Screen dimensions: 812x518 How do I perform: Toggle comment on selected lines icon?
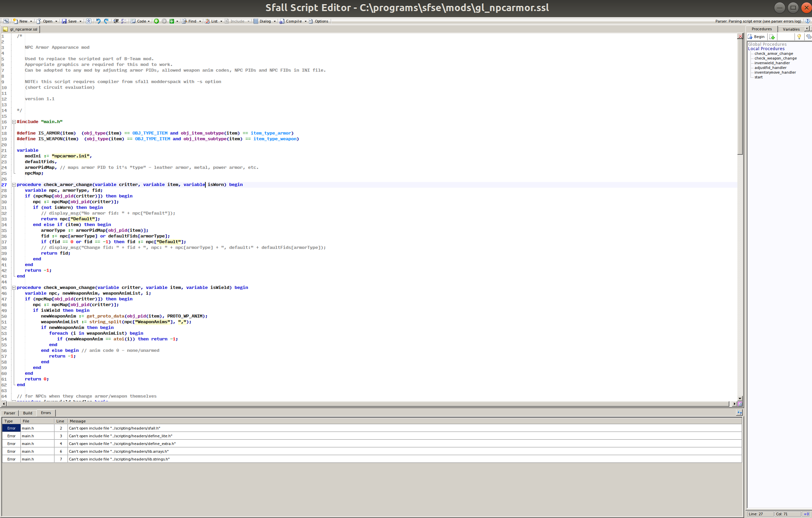124,21
